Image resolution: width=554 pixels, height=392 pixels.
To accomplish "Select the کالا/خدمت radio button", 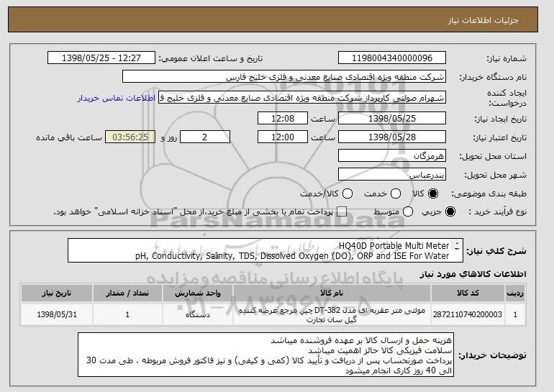I will 348,193.
